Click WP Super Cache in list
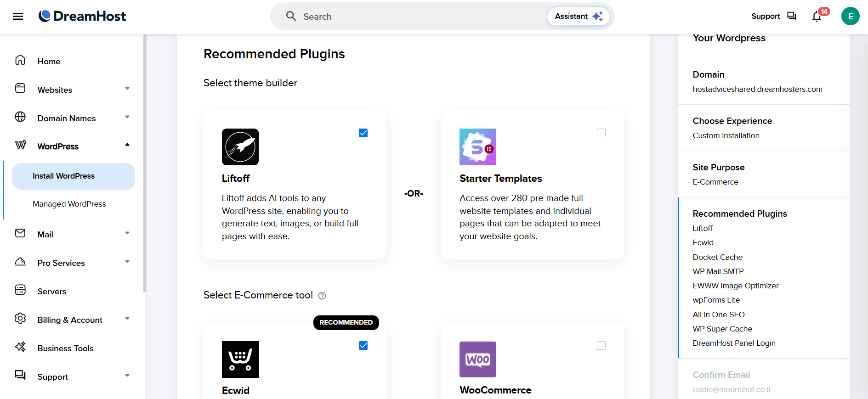 [722, 329]
